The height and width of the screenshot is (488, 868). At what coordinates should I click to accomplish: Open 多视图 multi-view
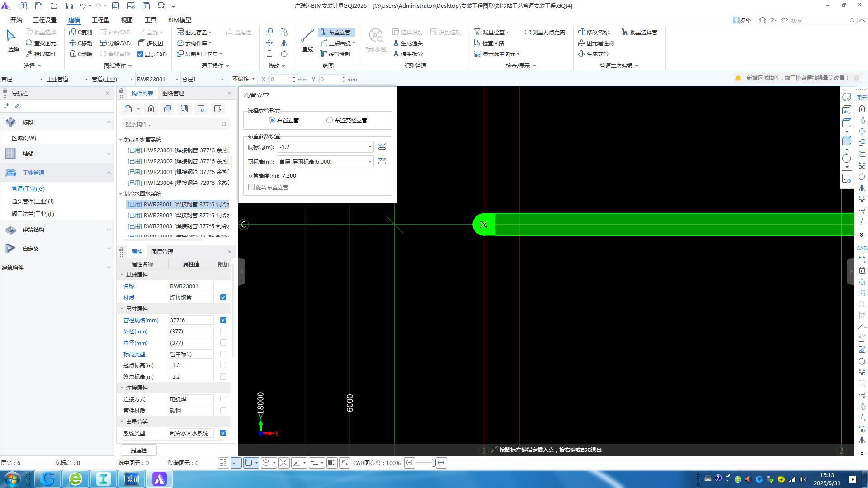tap(151, 43)
